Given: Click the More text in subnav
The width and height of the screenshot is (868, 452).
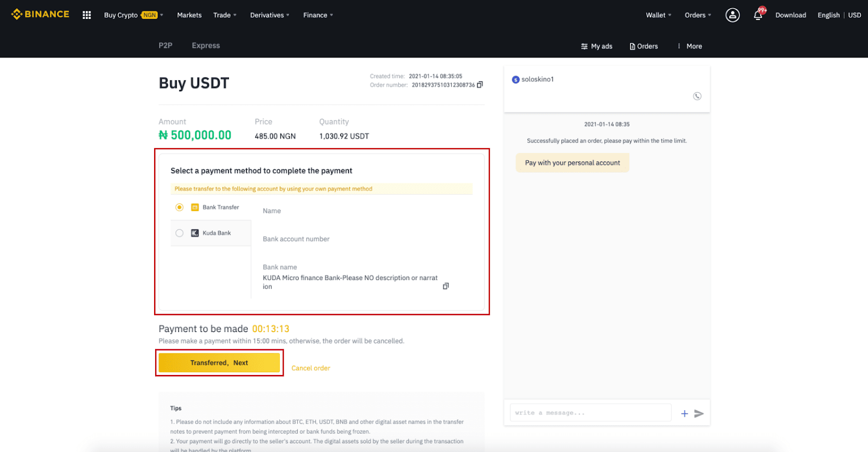Looking at the screenshot, I should pos(694,46).
